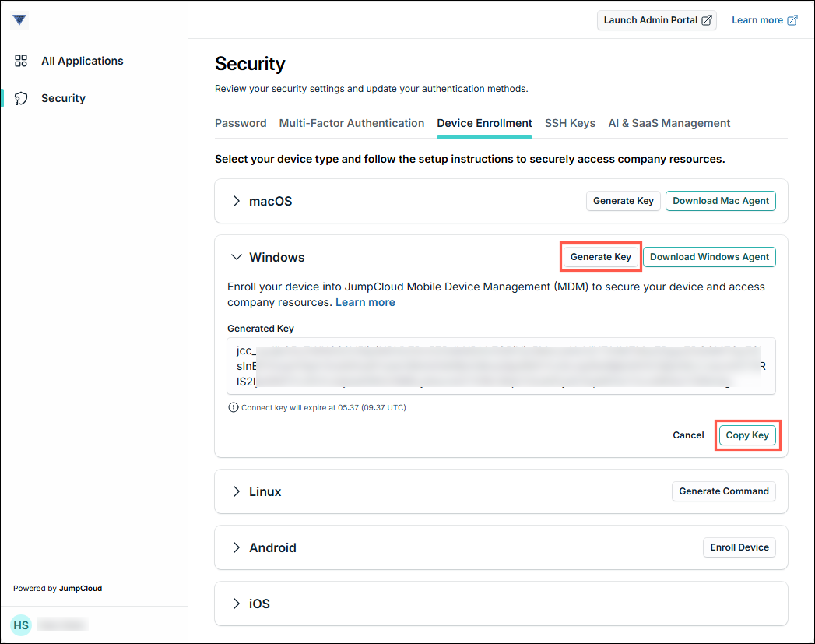This screenshot has width=815, height=644.
Task: Expand the Android section
Action: (x=237, y=547)
